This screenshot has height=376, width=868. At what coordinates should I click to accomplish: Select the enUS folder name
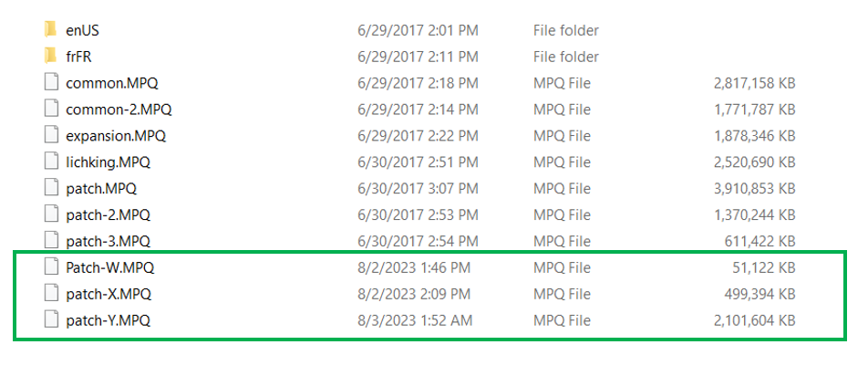[x=83, y=30]
